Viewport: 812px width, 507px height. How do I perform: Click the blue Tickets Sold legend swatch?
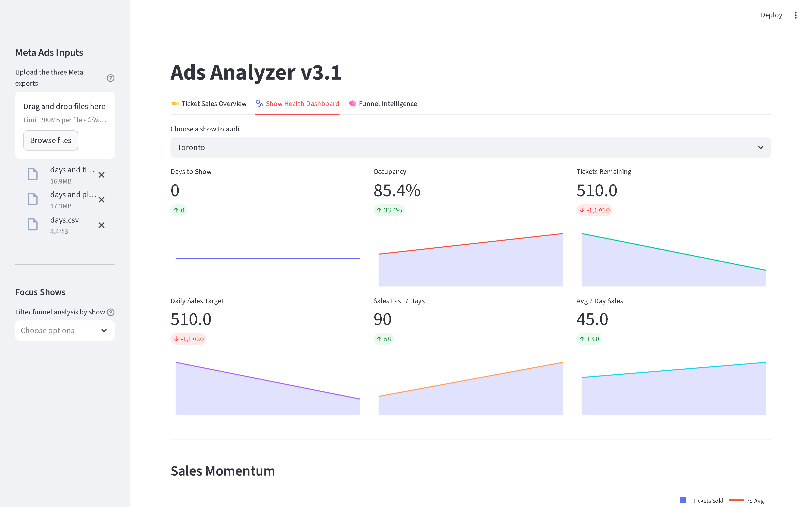tap(684, 500)
